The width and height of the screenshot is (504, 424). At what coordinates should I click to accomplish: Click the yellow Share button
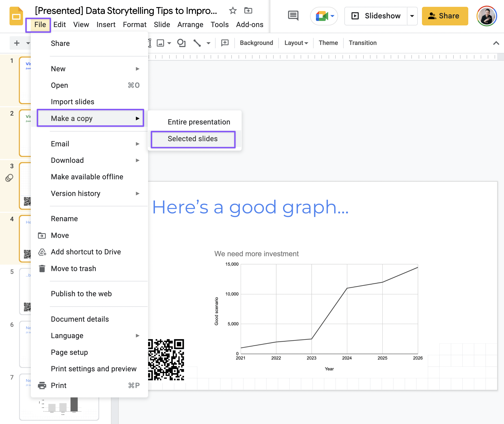tap(445, 16)
